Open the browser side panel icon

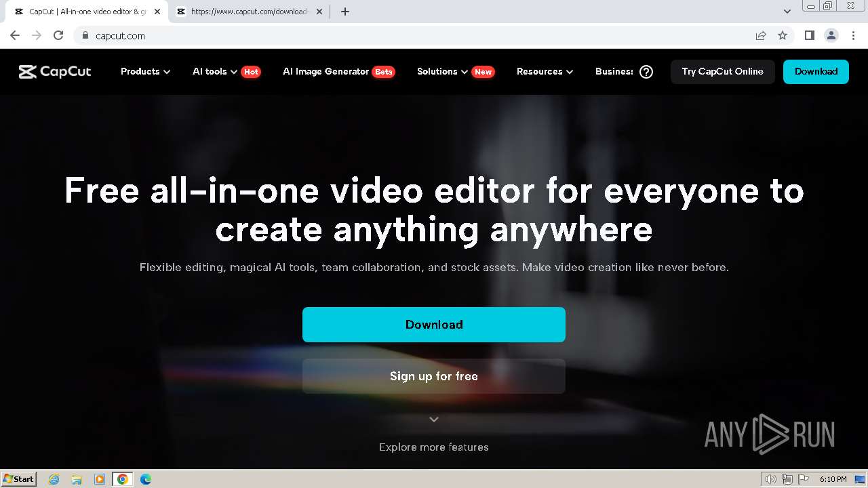click(x=809, y=36)
